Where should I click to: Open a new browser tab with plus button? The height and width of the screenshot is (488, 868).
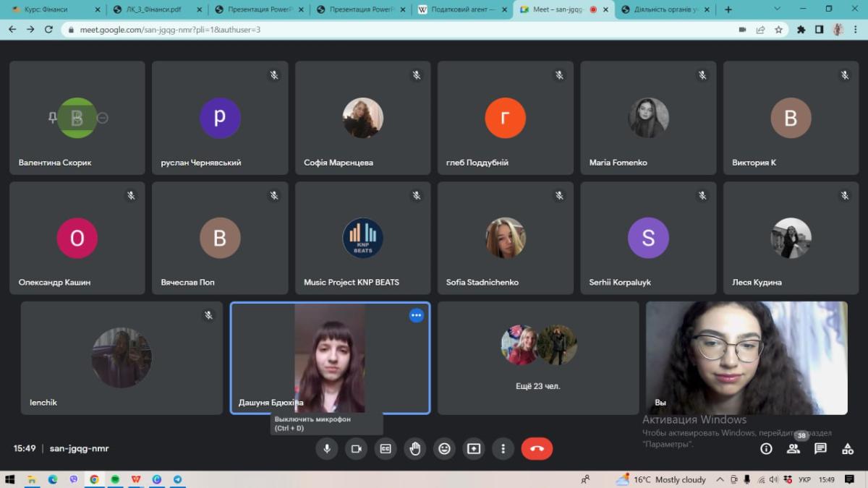[728, 9]
